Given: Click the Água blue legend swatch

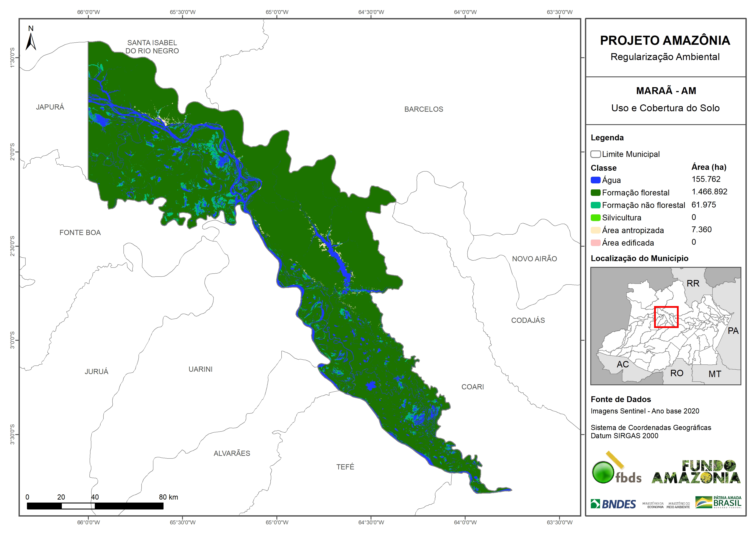Looking at the screenshot, I should point(595,180).
